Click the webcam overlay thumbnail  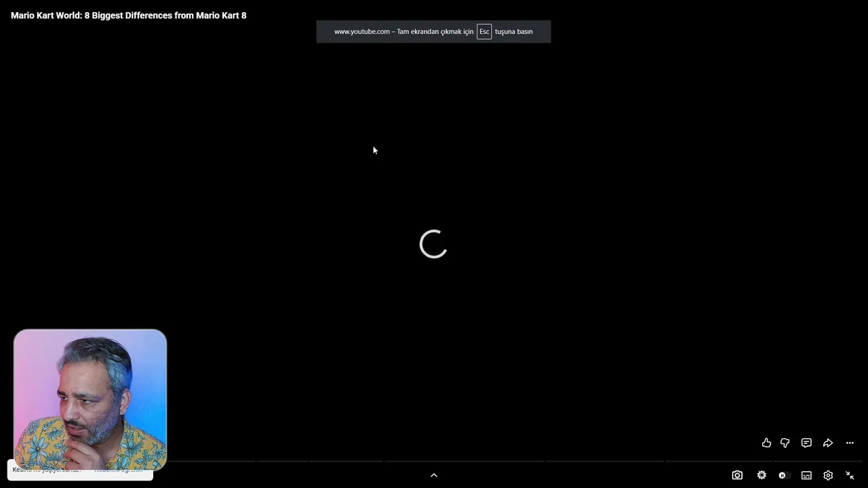tap(90, 400)
